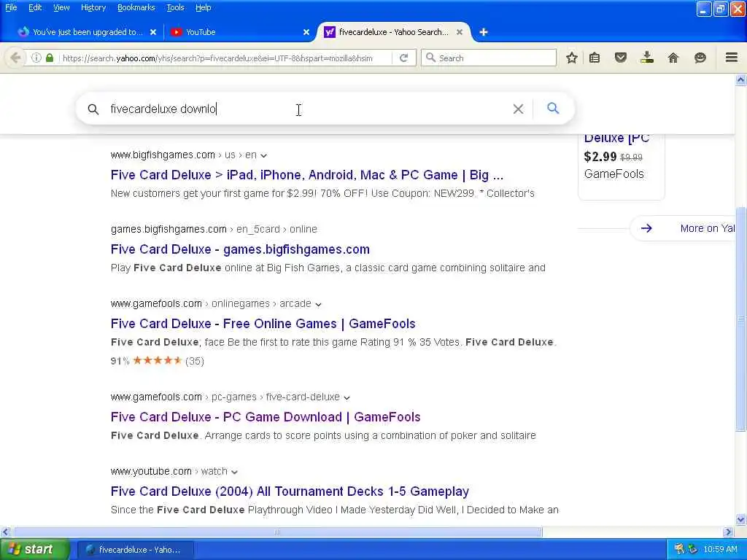Expand dropdown next to youtube.com › watch
The image size is (747, 560).
234,472
